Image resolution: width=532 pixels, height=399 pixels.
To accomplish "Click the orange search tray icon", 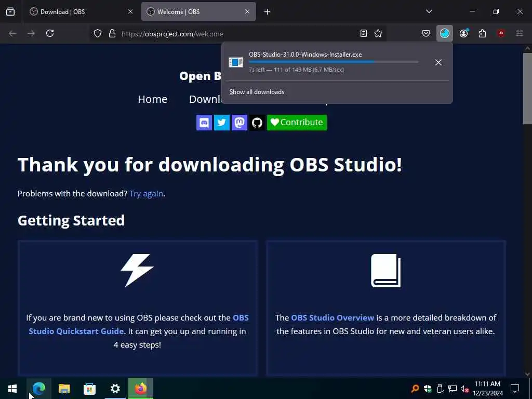I will point(415,389).
